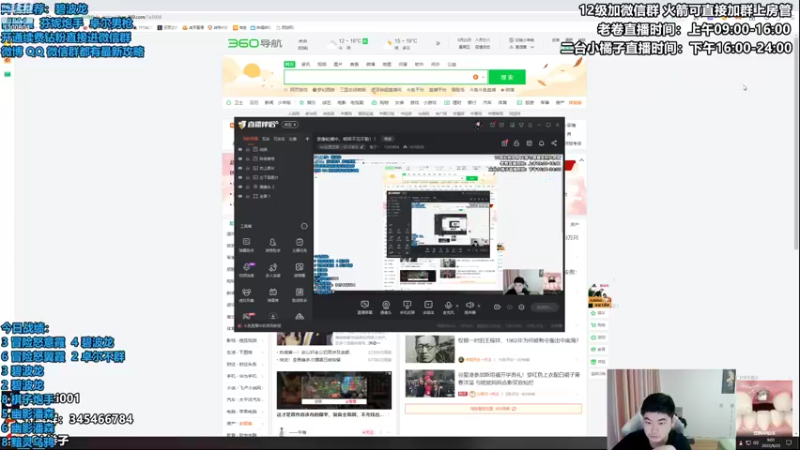Click the green 搜索 button
This screenshot has width=800, height=450.
click(x=507, y=77)
